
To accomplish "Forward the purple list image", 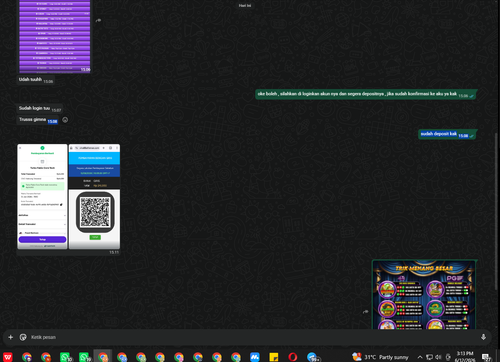I will (98, 21).
